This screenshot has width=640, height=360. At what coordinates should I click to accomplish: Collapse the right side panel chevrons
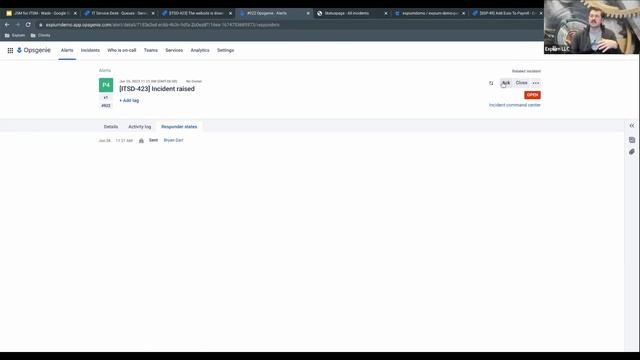pyautogui.click(x=632, y=126)
